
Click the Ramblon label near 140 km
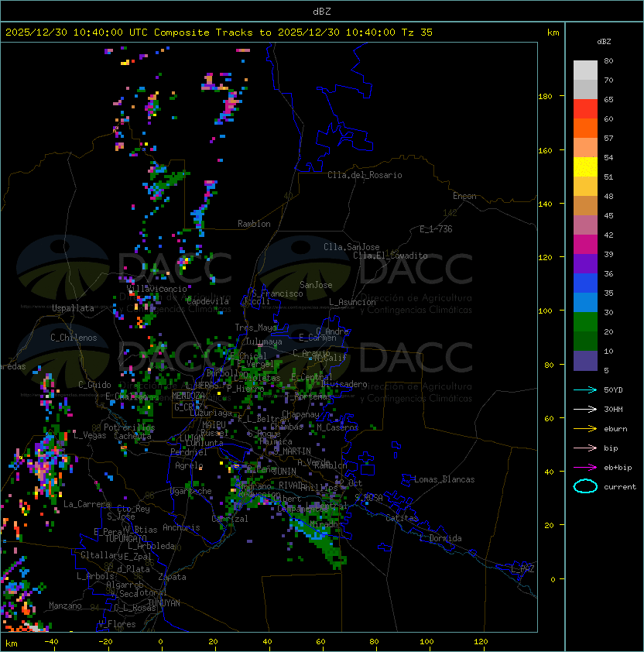(x=254, y=224)
